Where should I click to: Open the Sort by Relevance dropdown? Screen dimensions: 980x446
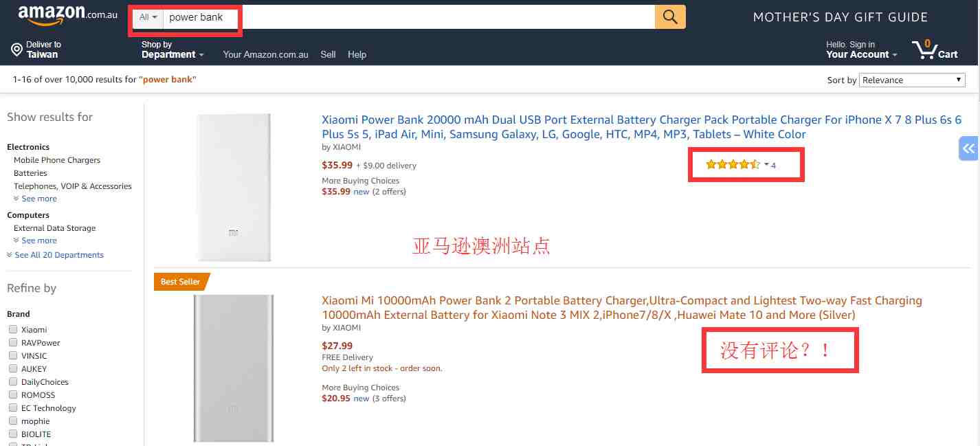point(913,80)
